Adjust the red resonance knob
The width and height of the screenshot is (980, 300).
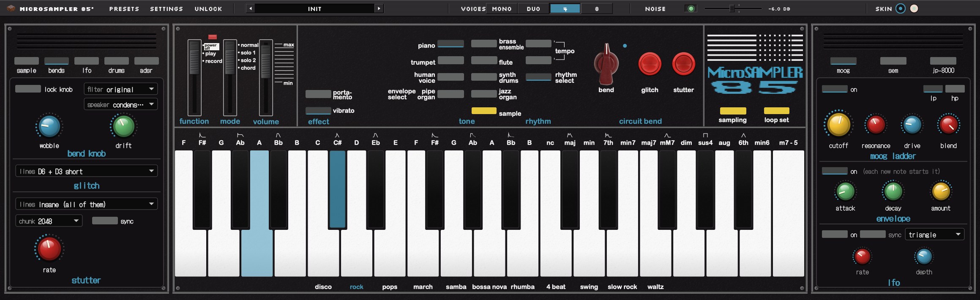tap(876, 125)
